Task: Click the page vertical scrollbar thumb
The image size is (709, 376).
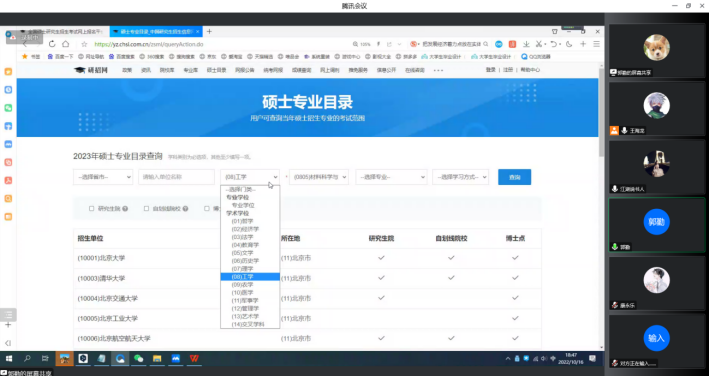Action: click(601, 113)
